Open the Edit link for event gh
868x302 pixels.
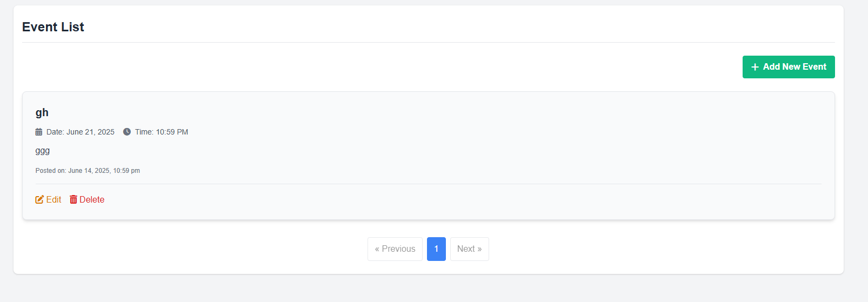tap(54, 199)
